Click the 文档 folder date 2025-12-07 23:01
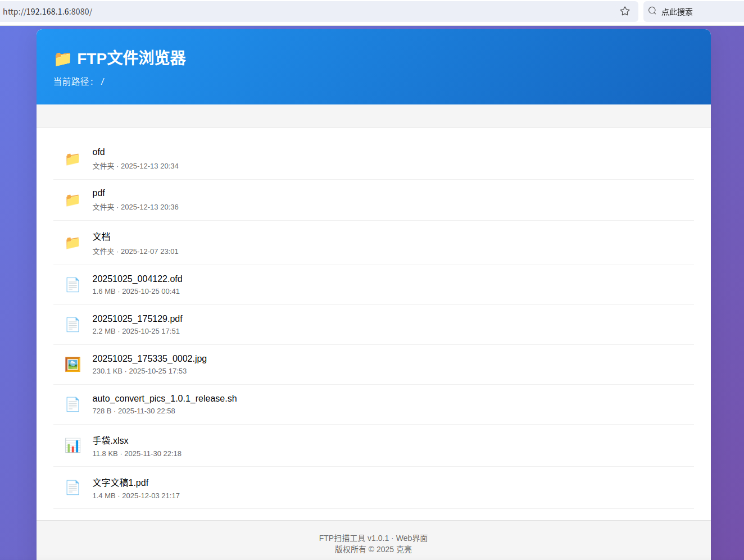This screenshot has width=744, height=560. (149, 252)
